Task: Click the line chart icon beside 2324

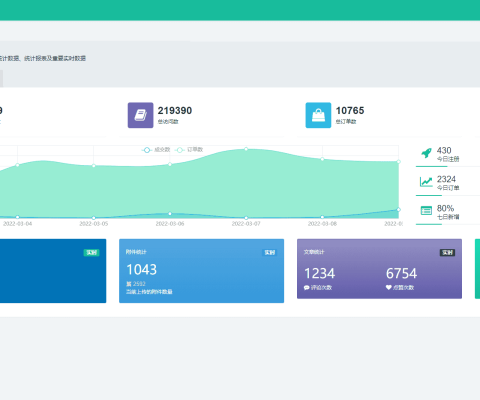Action: click(x=426, y=182)
